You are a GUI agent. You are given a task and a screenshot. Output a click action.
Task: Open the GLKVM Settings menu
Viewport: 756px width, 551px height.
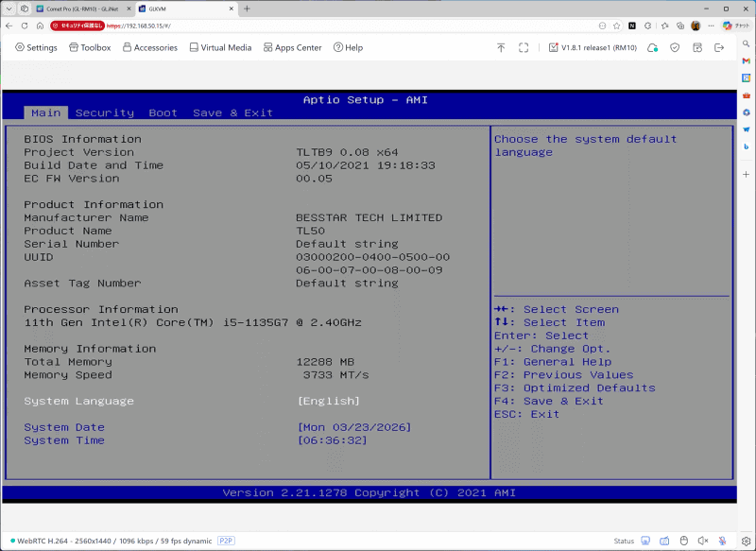[x=36, y=47]
